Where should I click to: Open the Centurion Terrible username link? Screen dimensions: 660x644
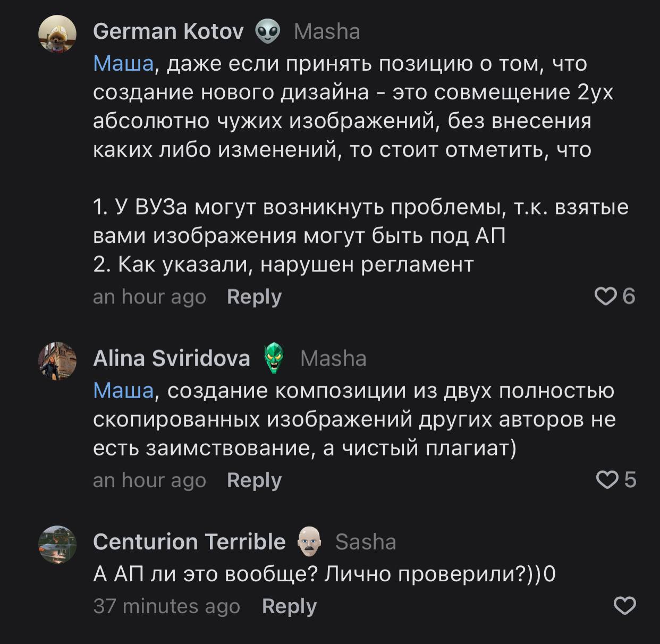tap(189, 542)
